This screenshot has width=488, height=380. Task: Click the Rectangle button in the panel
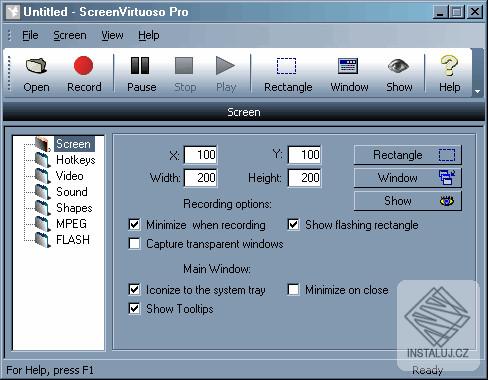pyautogui.click(x=408, y=155)
